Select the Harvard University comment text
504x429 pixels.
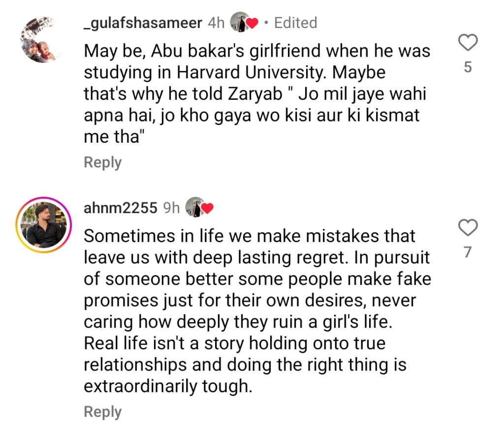[257, 93]
